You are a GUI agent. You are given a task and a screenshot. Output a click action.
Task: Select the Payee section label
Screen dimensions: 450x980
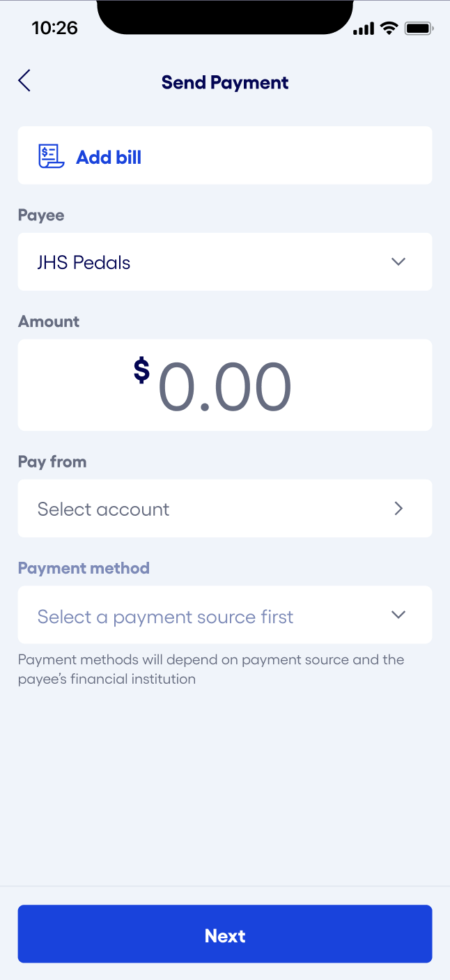[40, 215]
